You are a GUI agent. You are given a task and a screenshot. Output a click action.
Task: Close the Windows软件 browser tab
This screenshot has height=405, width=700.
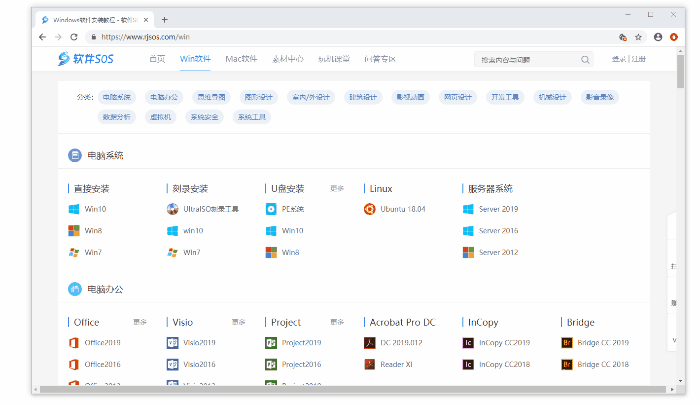click(x=146, y=20)
